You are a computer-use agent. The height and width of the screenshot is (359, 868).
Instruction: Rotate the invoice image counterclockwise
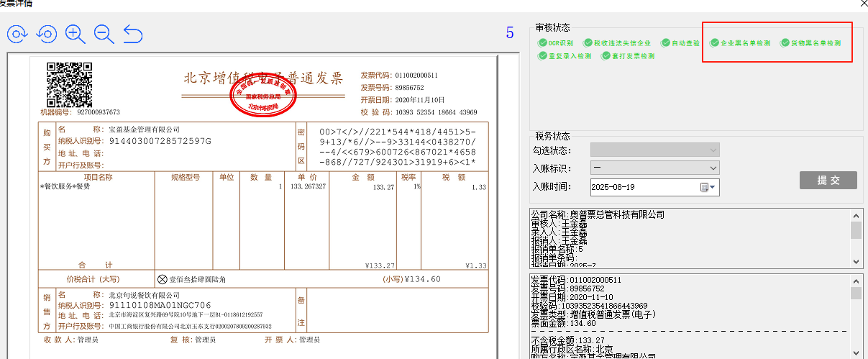pyautogui.click(x=46, y=34)
